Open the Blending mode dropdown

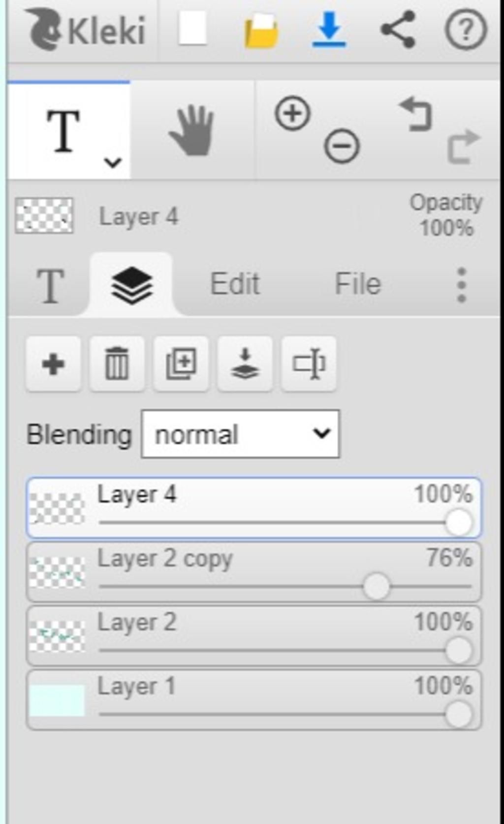click(x=240, y=434)
